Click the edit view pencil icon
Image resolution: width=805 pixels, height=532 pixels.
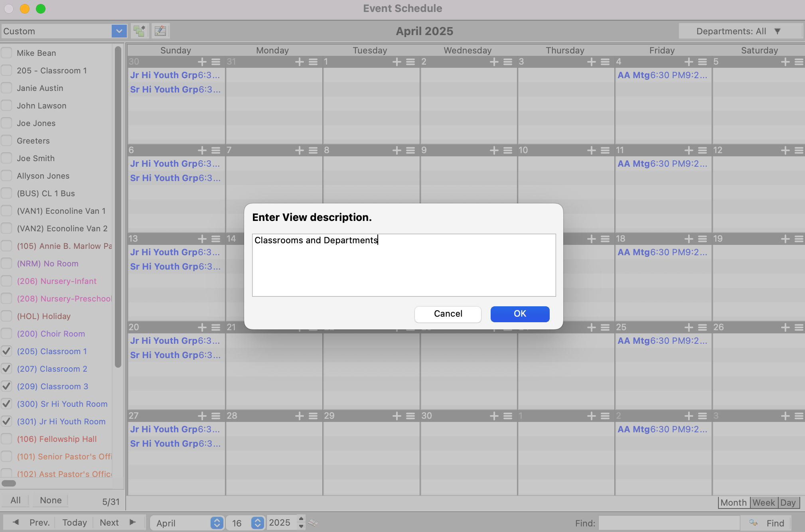pos(160,31)
